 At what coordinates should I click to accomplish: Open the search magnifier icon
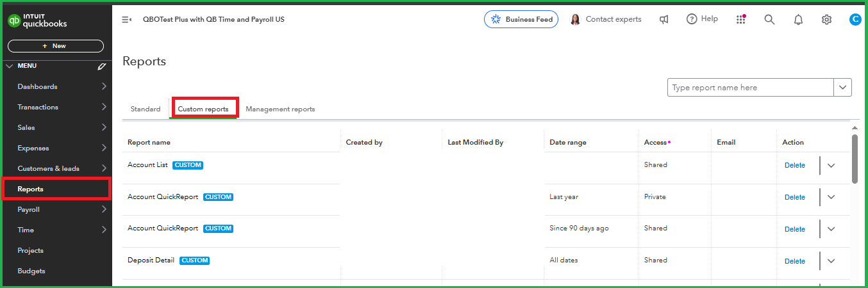[770, 19]
